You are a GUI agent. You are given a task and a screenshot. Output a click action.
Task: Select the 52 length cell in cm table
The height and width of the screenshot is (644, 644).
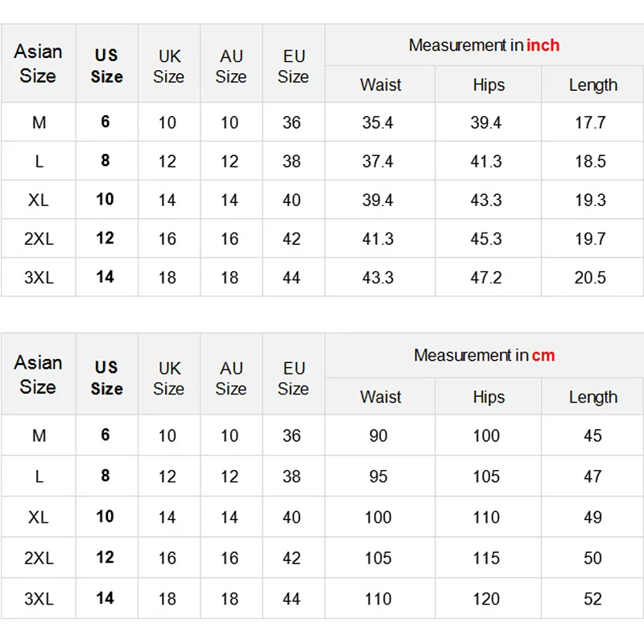click(592, 599)
